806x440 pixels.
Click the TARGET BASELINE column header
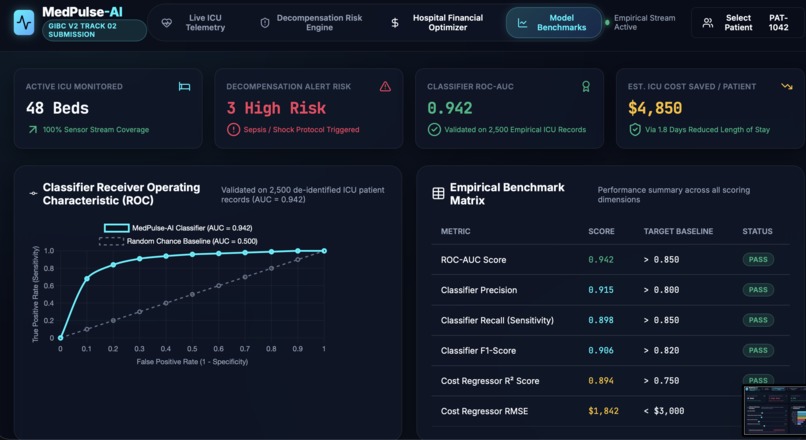click(679, 231)
